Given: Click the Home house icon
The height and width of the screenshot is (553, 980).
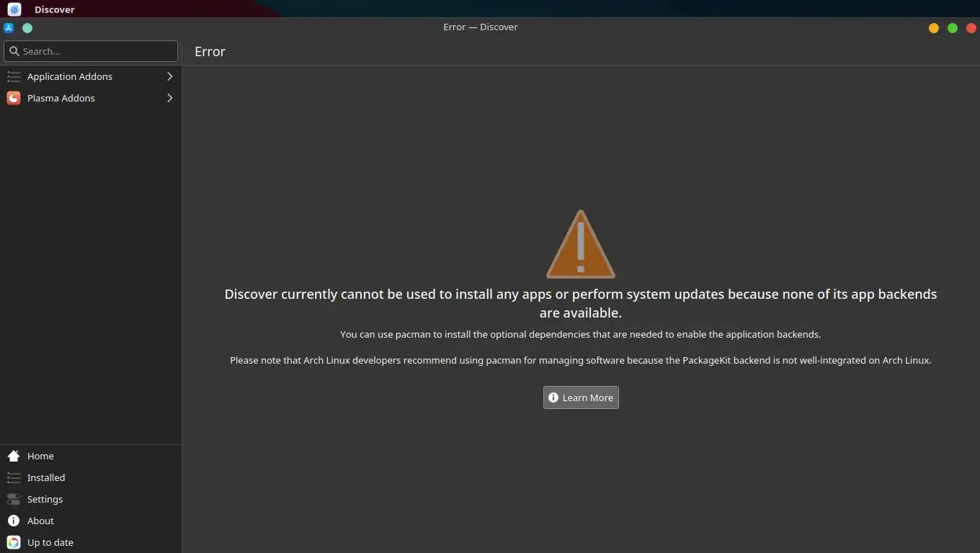Looking at the screenshot, I should [x=14, y=456].
